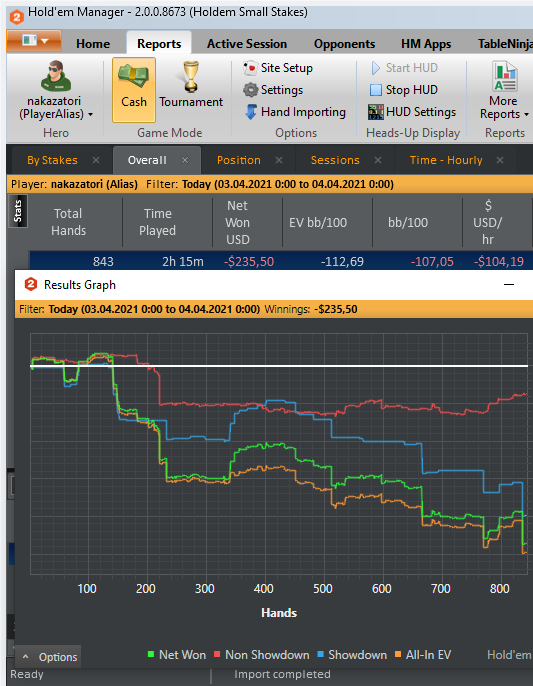Toggle All-In EV orange legend entry
This screenshot has height=686, width=533.
tap(423, 654)
